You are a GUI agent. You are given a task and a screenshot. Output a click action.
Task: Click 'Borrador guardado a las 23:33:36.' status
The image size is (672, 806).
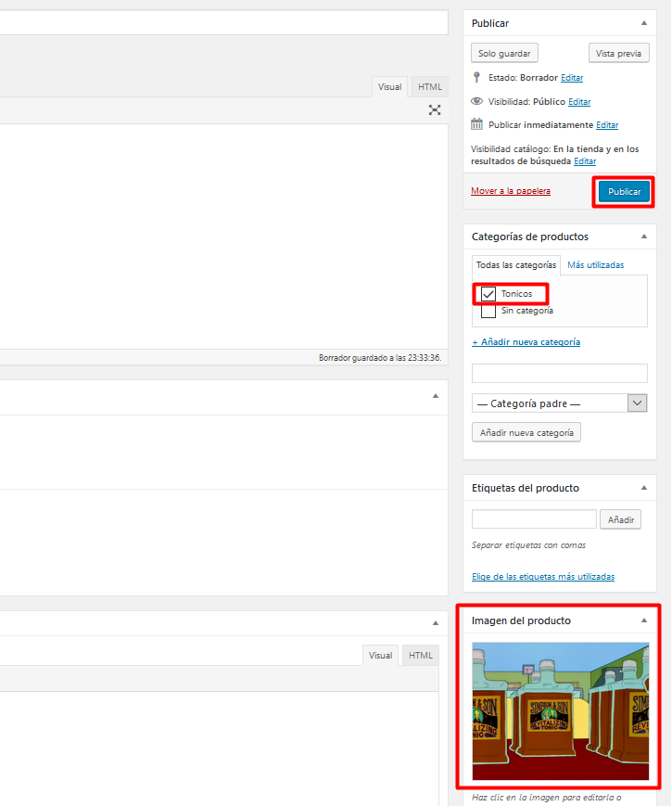(x=380, y=358)
